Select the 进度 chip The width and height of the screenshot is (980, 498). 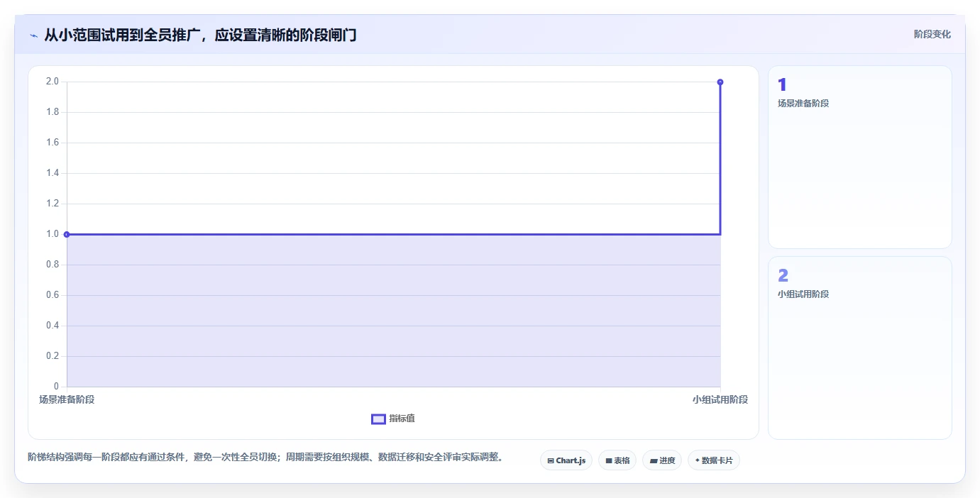tap(662, 460)
